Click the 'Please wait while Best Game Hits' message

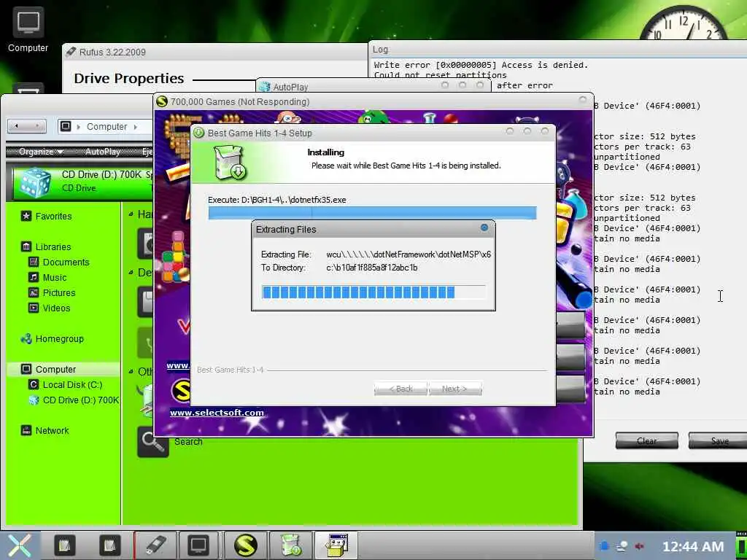406,166
